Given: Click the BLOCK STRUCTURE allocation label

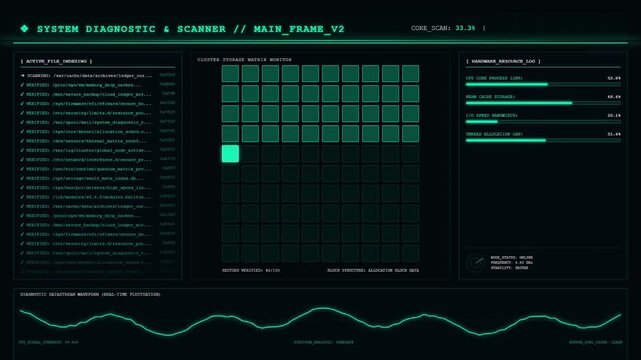Looking at the screenshot, I should pos(373,271).
